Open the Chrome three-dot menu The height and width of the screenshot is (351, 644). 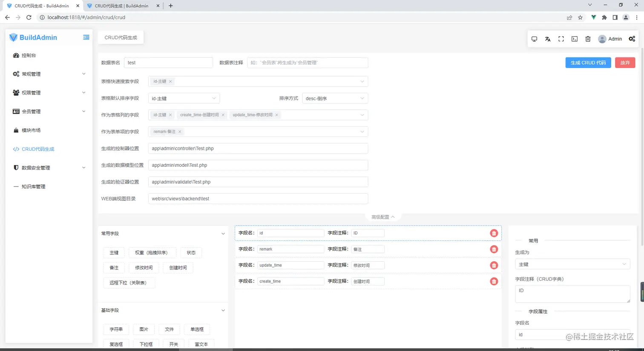pyautogui.click(x=637, y=17)
